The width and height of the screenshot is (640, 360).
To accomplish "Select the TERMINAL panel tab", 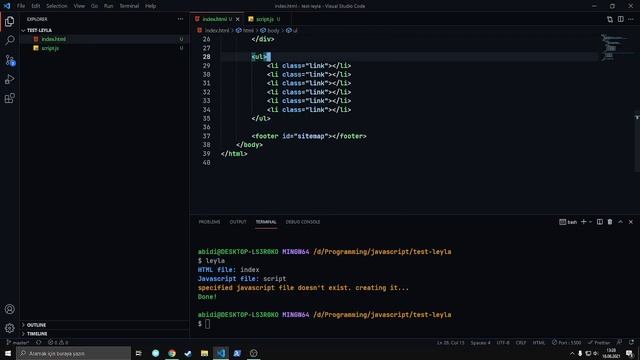I will (266, 222).
